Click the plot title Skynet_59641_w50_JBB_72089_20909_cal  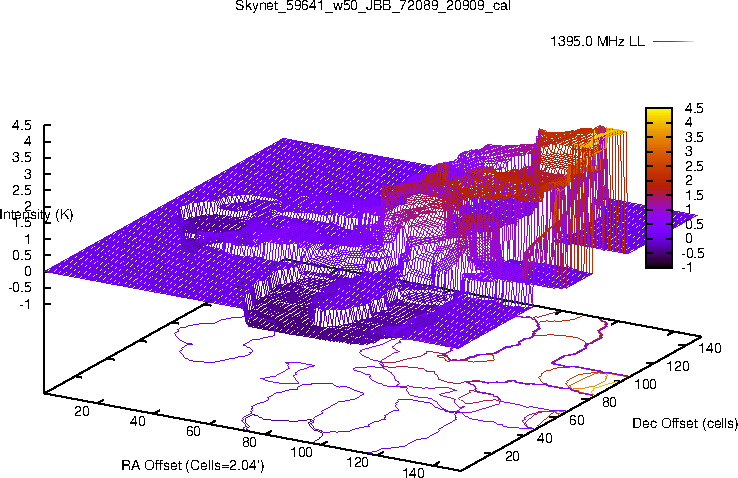click(x=373, y=6)
